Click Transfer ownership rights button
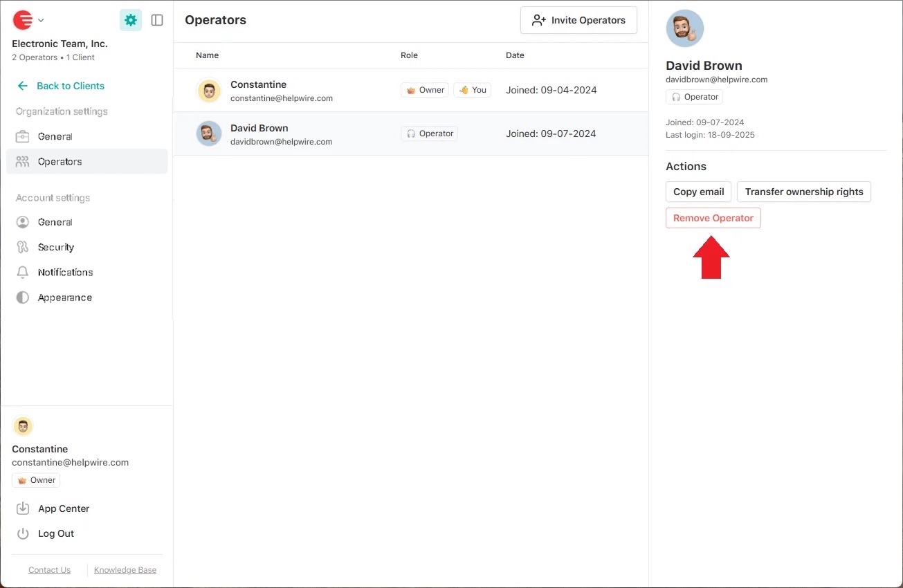This screenshot has height=588, width=903. [804, 192]
